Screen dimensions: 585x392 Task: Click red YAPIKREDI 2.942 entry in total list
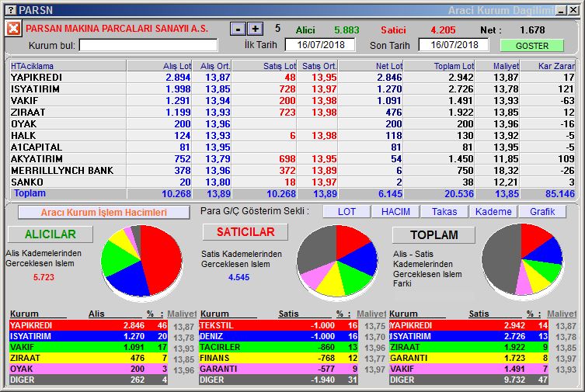(x=468, y=325)
